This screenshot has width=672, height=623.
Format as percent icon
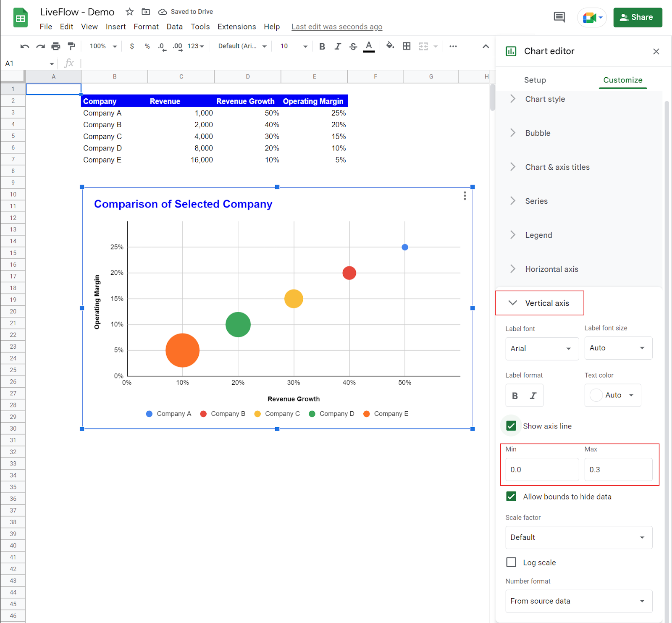pos(147,46)
